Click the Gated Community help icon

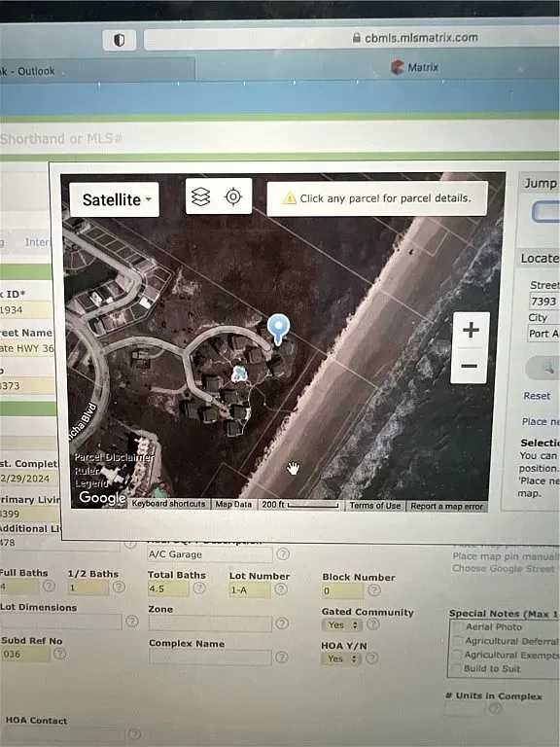[x=373, y=624]
